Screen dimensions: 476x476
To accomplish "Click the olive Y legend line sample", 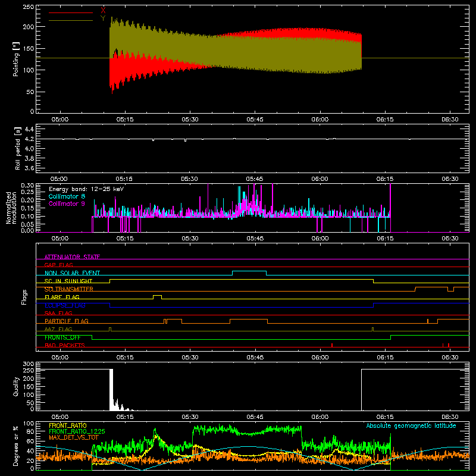I will pos(71,20).
